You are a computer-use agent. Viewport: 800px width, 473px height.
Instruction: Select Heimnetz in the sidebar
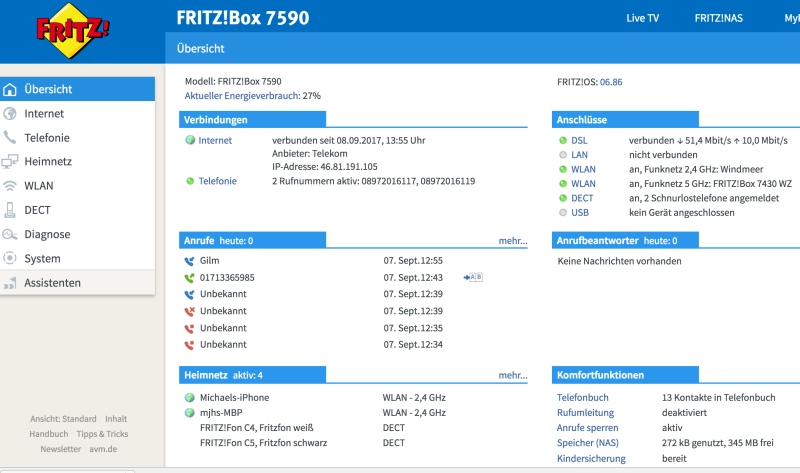click(77, 162)
